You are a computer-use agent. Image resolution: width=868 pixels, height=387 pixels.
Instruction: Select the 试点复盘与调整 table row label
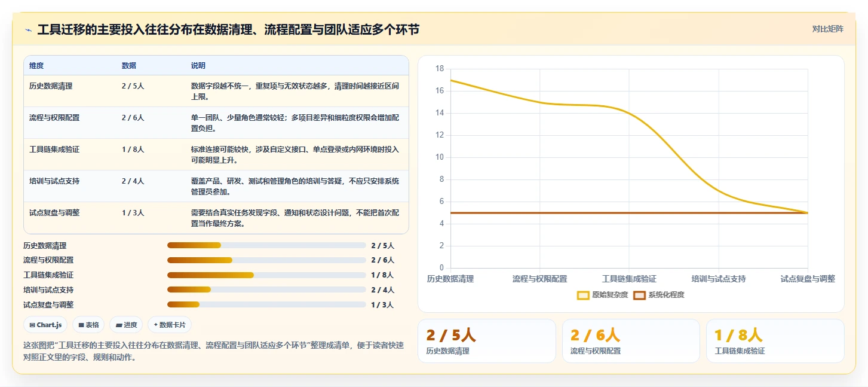(x=54, y=213)
